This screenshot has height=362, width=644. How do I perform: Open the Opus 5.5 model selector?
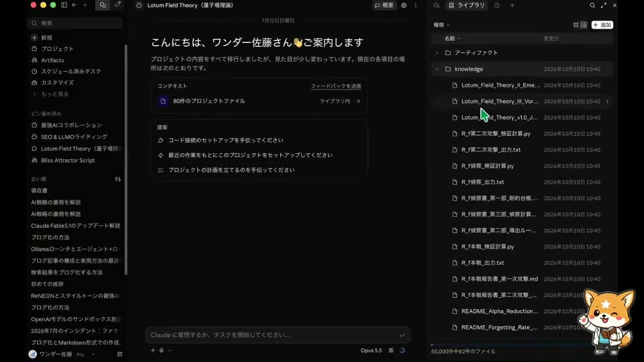371,350
